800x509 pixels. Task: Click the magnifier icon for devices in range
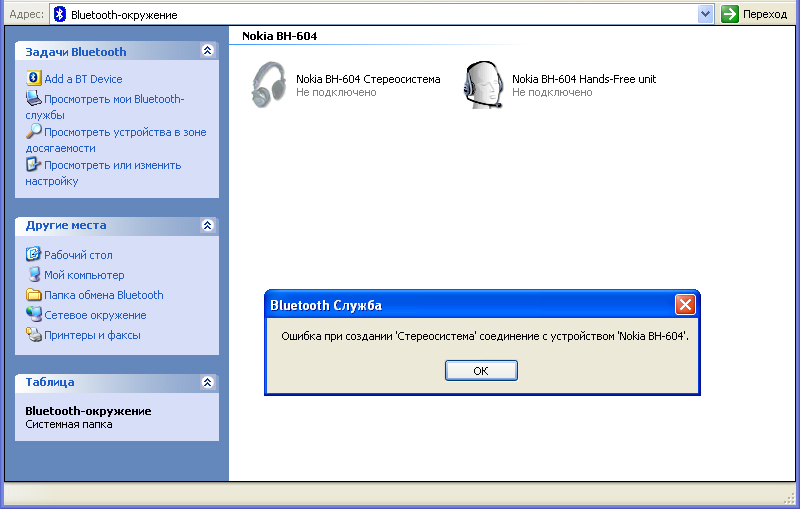(x=34, y=131)
